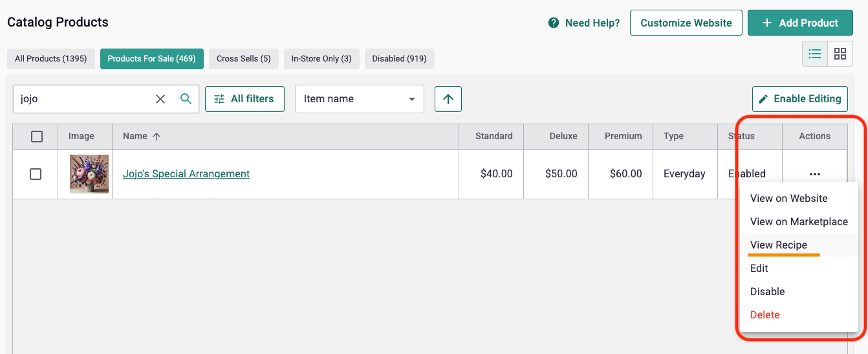This screenshot has height=354, width=868.
Task: Select the Products For Sale (469) tab
Action: pyautogui.click(x=152, y=58)
